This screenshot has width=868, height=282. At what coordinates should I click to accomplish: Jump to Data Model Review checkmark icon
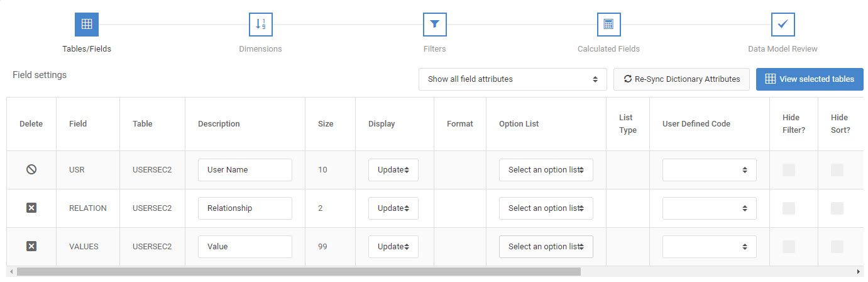coord(783,25)
